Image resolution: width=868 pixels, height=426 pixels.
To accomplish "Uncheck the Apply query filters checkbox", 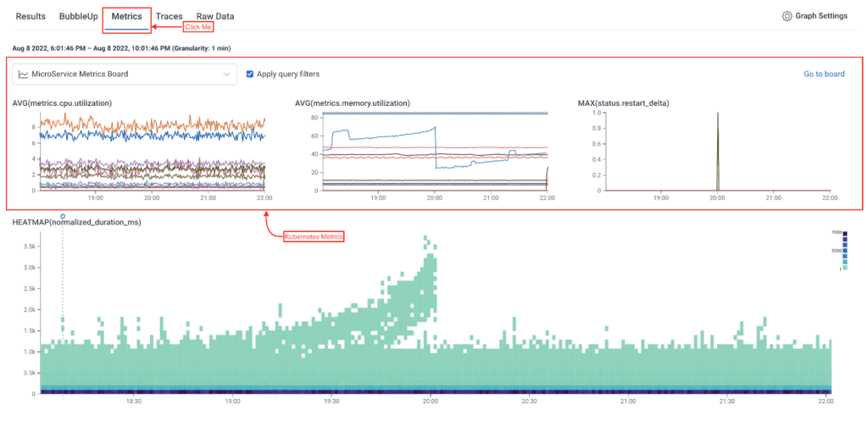I will coord(249,75).
